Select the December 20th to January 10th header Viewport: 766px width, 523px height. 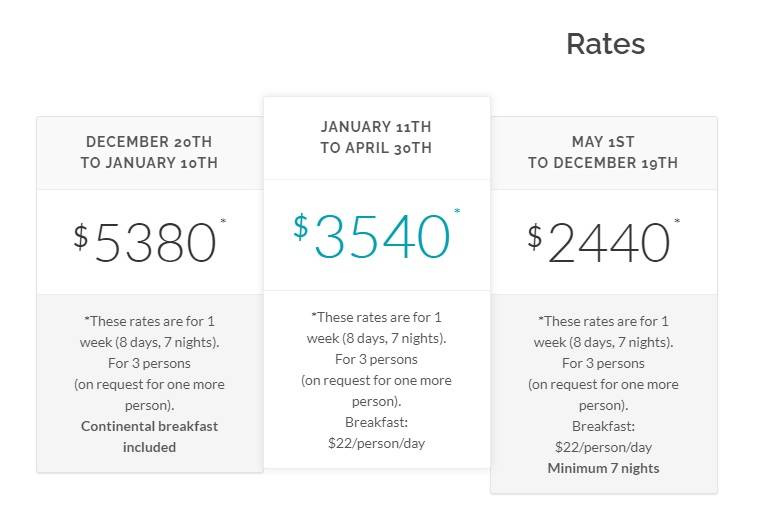[149, 152]
